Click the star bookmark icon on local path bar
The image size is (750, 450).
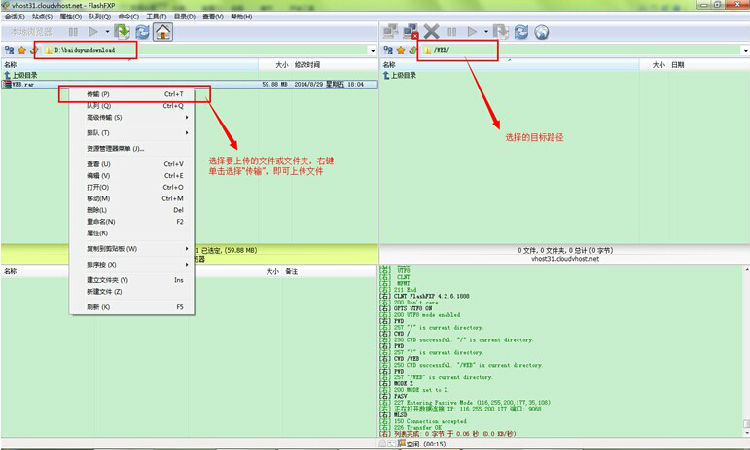point(22,49)
